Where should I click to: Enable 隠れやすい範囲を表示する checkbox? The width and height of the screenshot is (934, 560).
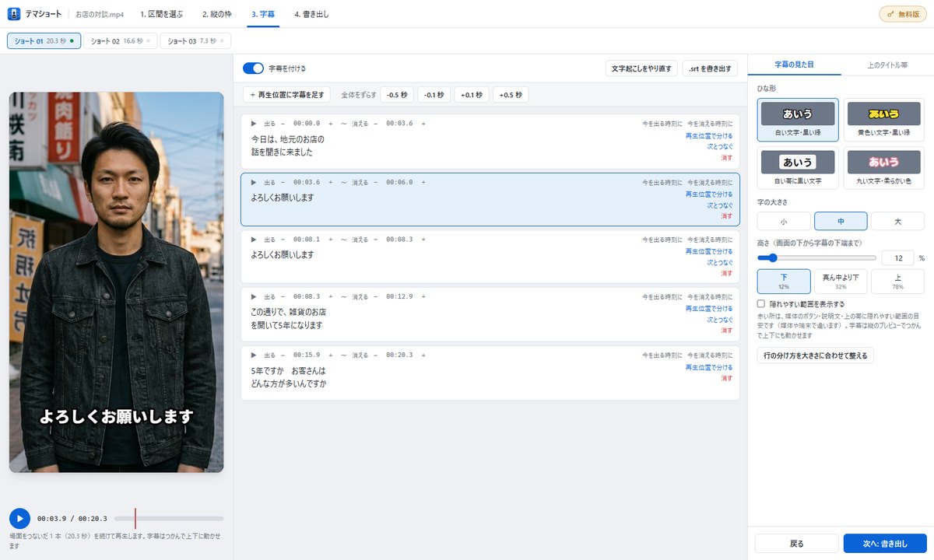point(761,304)
